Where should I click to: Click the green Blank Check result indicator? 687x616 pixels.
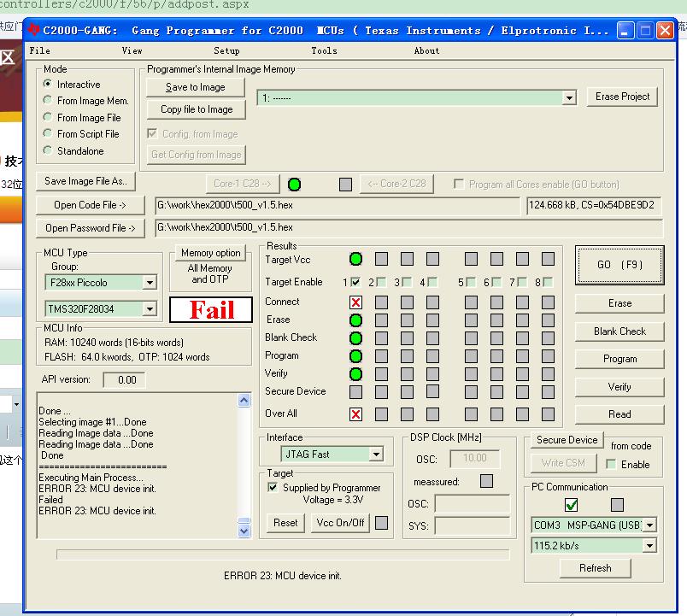click(355, 338)
